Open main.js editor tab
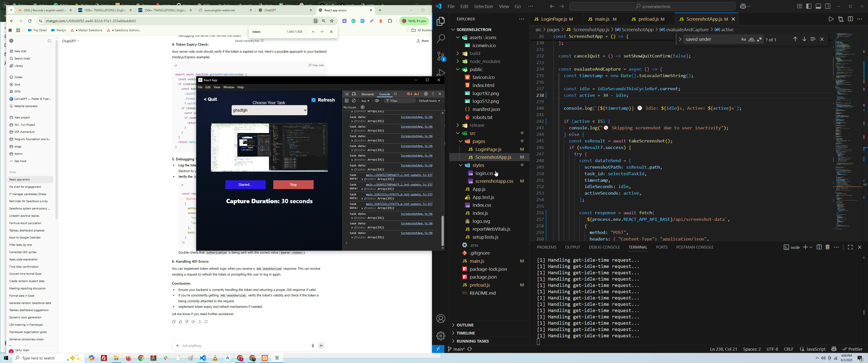The width and height of the screenshot is (868, 363). pos(603,19)
